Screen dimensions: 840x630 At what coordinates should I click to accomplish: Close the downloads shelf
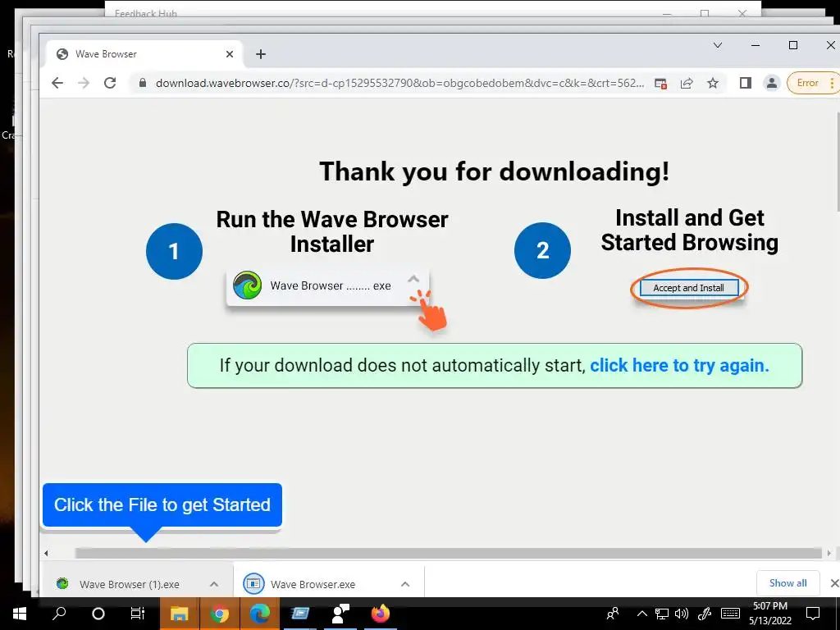coord(833,583)
